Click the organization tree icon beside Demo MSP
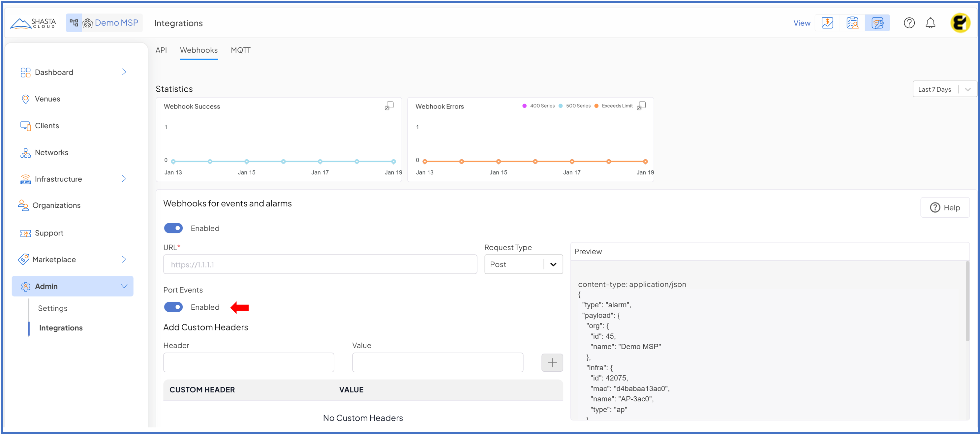 pyautogui.click(x=74, y=23)
